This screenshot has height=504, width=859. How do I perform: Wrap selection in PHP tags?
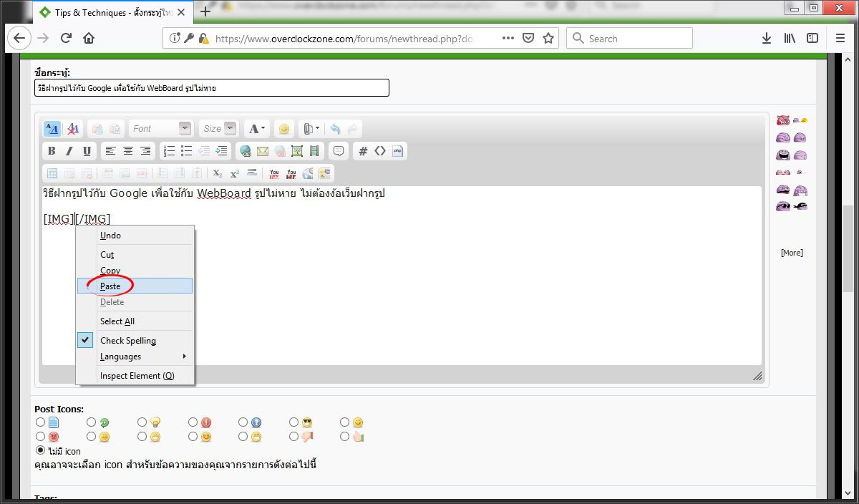398,151
